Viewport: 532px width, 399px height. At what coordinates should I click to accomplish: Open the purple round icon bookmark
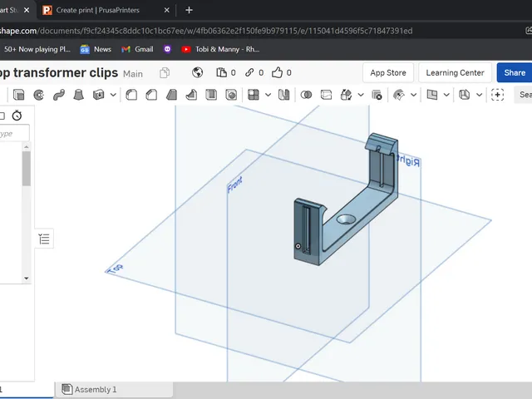167,49
